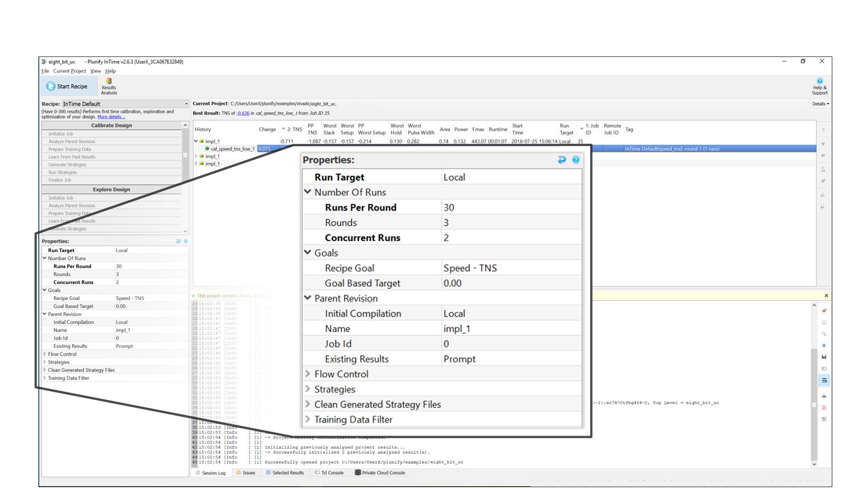
Task: Print the log using the printer icon
Action: pyautogui.click(x=824, y=396)
